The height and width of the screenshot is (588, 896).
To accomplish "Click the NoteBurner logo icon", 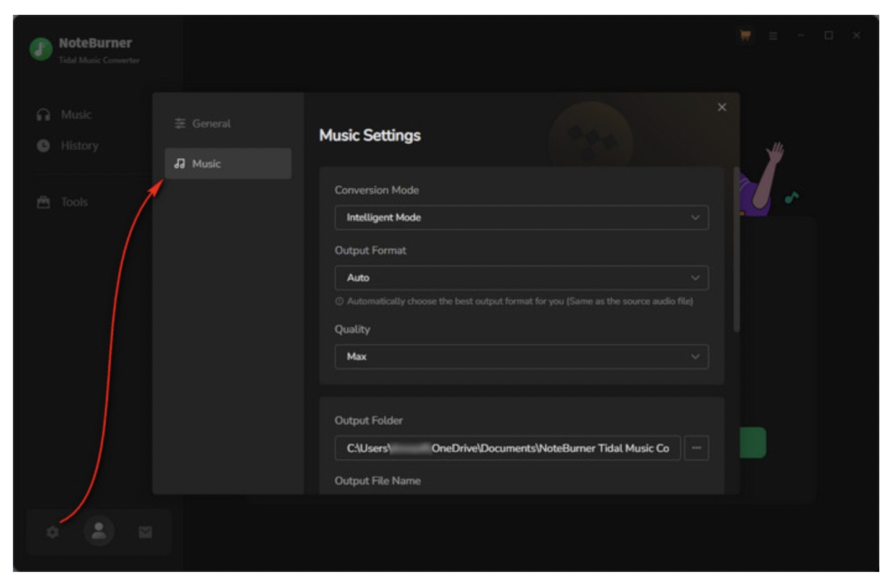I will 41,49.
